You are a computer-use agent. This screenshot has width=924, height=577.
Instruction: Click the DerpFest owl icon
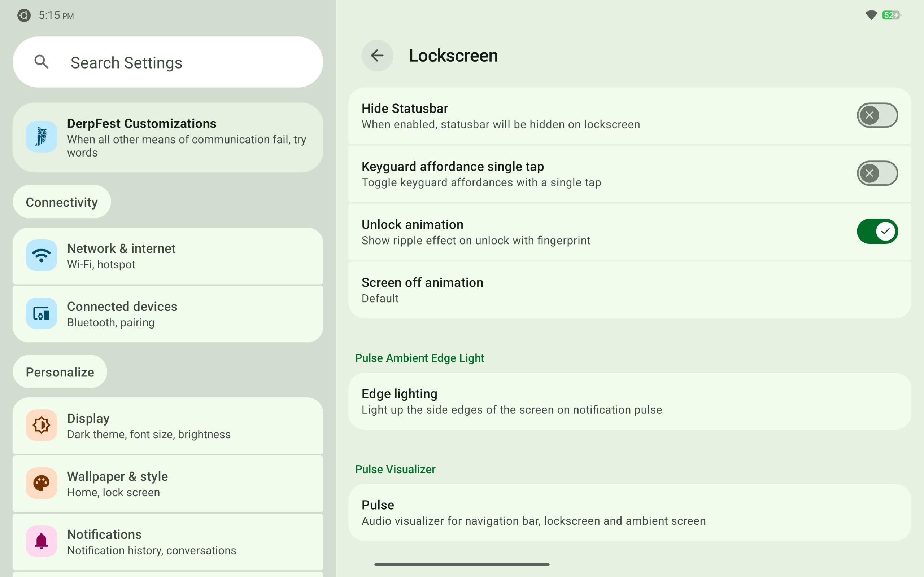click(41, 137)
